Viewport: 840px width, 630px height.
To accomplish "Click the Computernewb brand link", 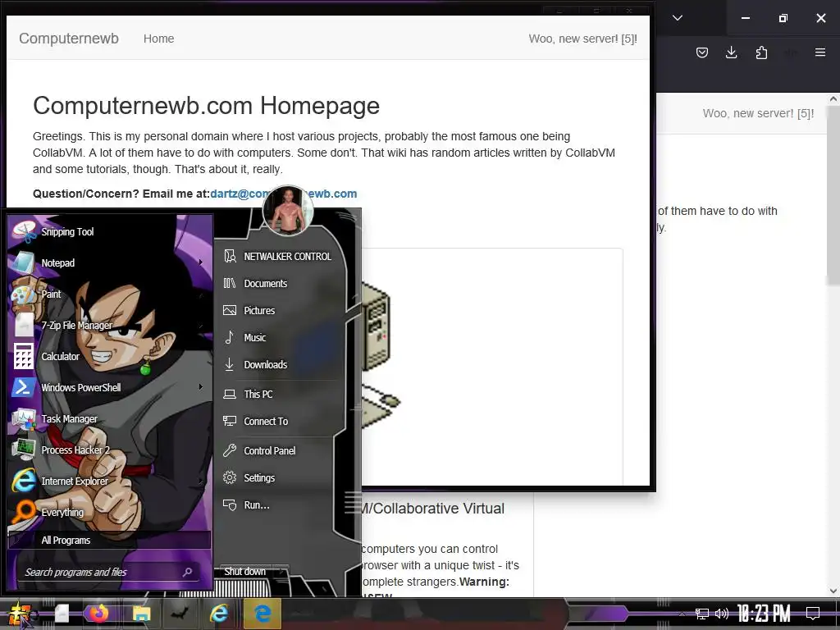I will [69, 39].
